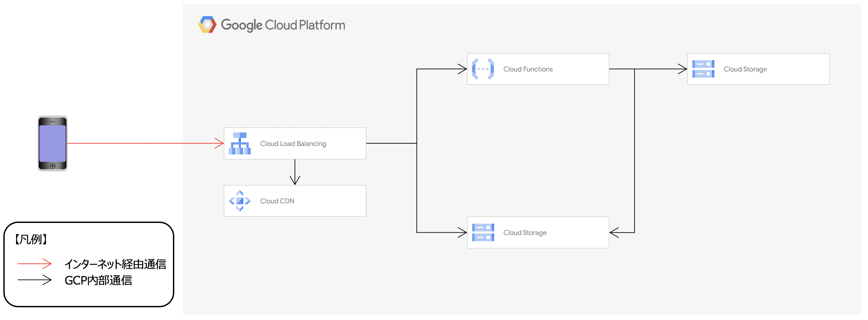The image size is (868, 320).
Task: Select the Cloud CDN label text
Action: point(277,201)
